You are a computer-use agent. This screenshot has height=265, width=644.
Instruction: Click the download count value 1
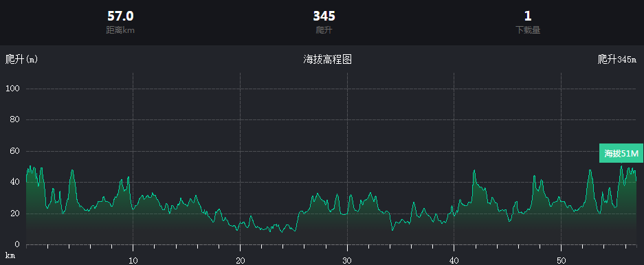pyautogui.click(x=528, y=16)
